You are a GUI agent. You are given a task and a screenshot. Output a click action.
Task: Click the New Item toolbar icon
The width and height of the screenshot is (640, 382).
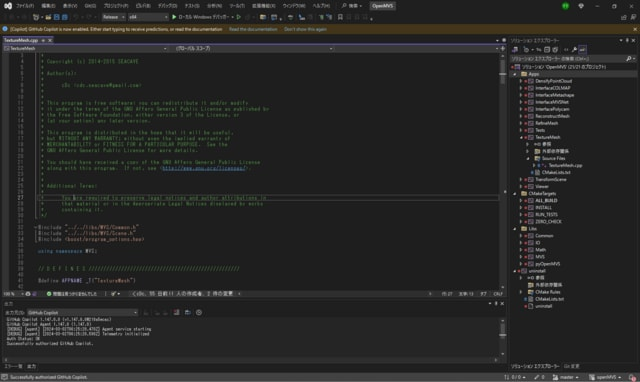[36, 17]
